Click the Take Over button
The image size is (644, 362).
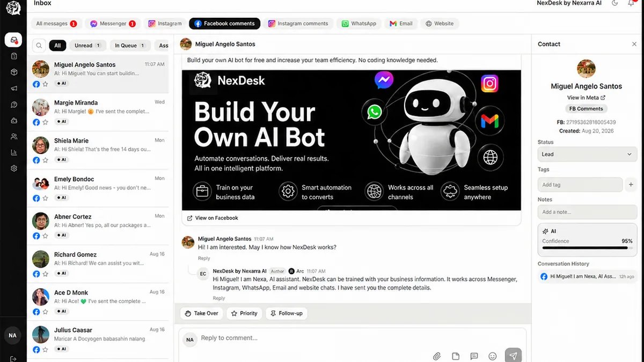click(201, 313)
